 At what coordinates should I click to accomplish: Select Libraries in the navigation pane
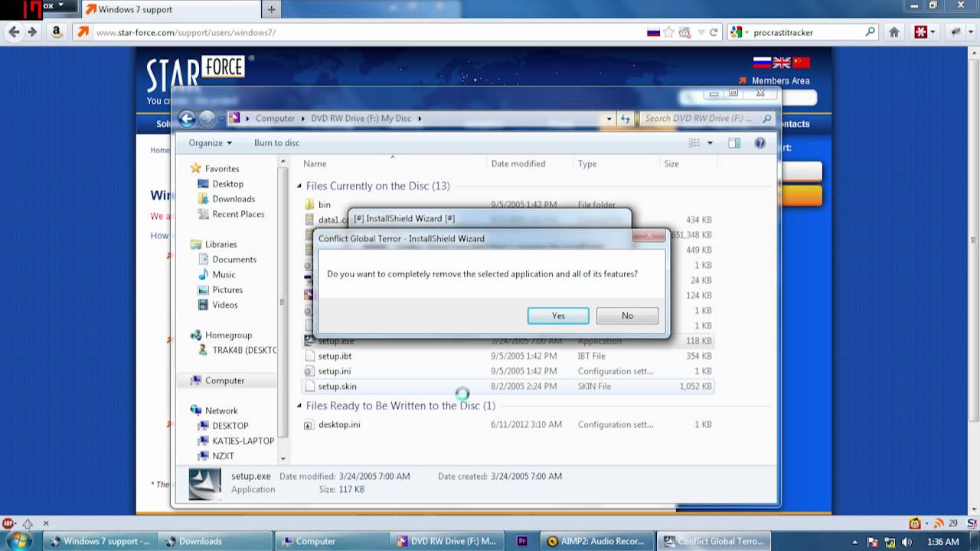(220, 244)
